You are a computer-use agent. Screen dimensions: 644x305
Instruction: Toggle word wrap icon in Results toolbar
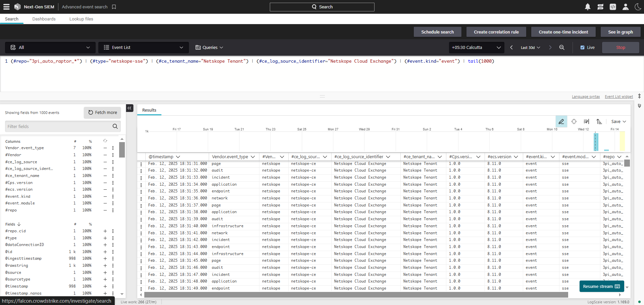point(586,122)
